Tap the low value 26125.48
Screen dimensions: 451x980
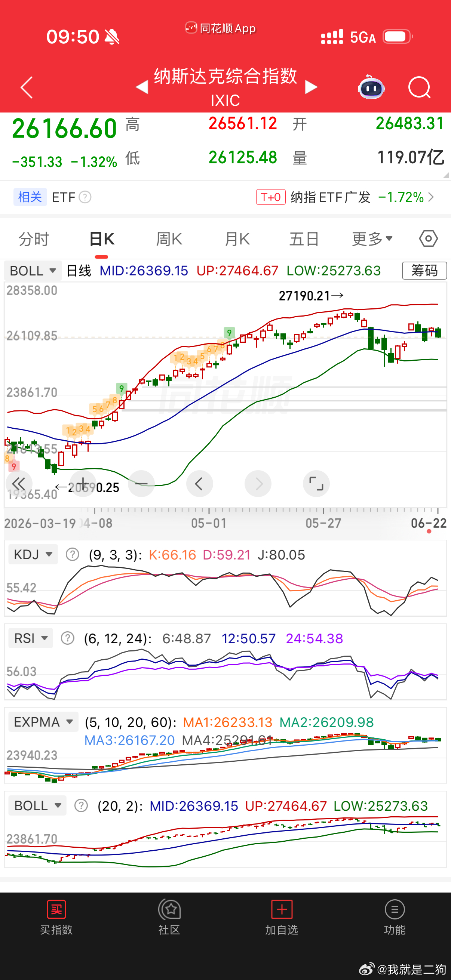(243, 157)
